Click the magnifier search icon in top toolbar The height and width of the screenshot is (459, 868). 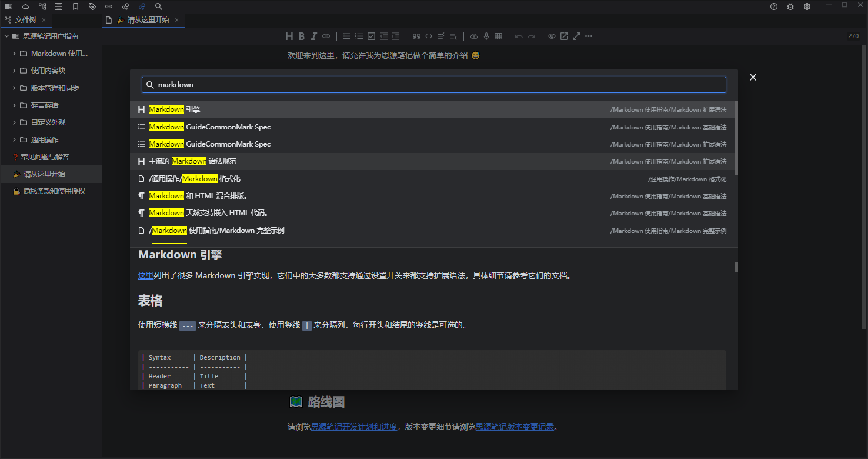159,6
